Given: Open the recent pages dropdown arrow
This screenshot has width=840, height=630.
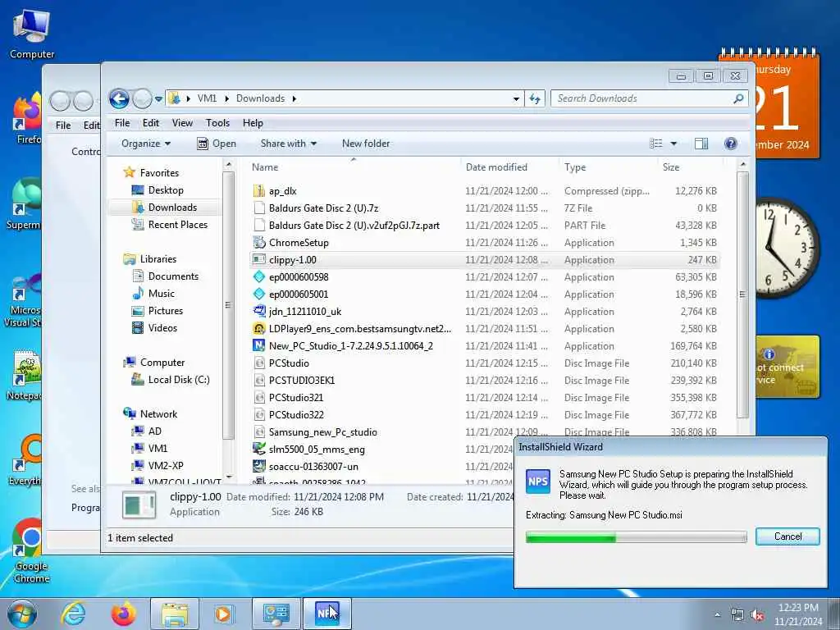Looking at the screenshot, I should pyautogui.click(x=158, y=99).
